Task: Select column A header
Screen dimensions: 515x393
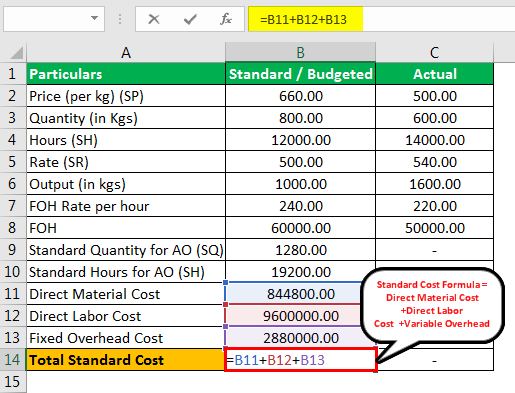Action: point(126,52)
